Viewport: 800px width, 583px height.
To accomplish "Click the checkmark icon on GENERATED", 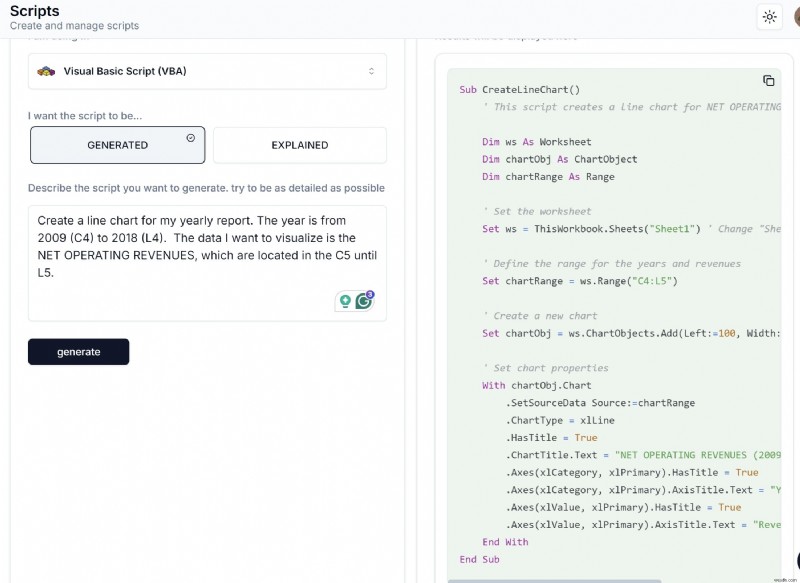I will 191,138.
